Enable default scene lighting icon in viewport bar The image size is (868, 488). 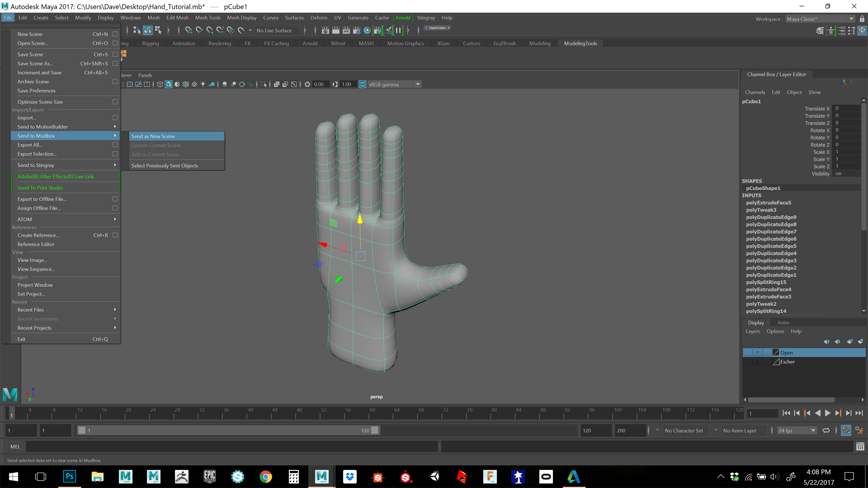(x=203, y=84)
